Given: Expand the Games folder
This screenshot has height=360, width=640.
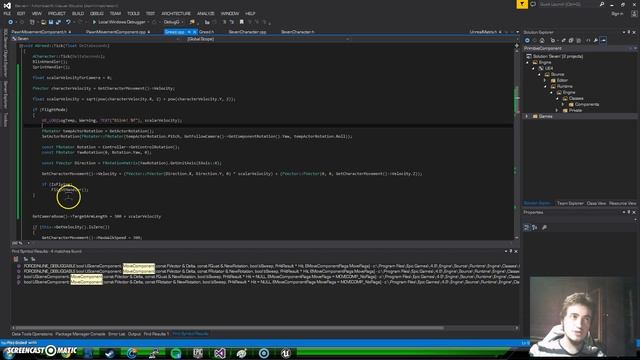Looking at the screenshot, I should 527,116.
